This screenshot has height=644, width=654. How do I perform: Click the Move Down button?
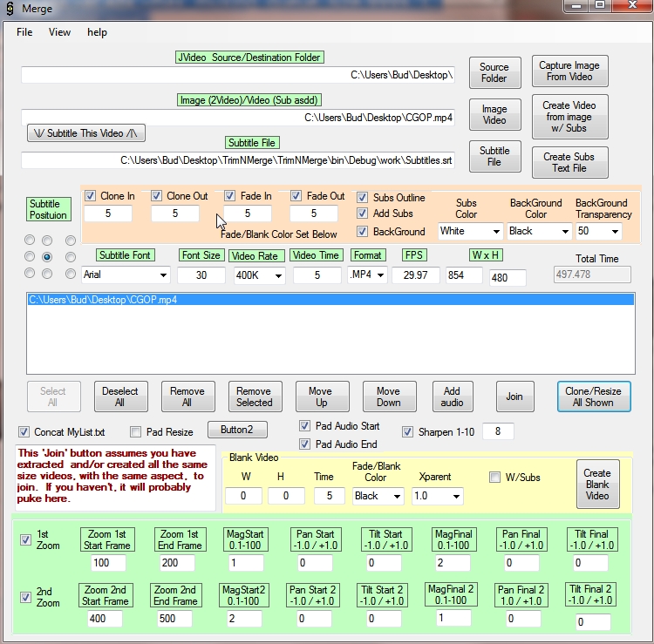point(389,397)
